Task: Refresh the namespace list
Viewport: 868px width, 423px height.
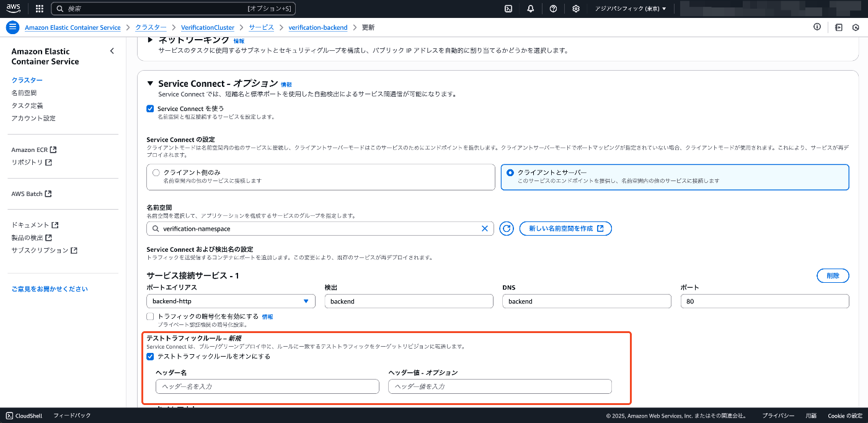Action: (x=507, y=229)
